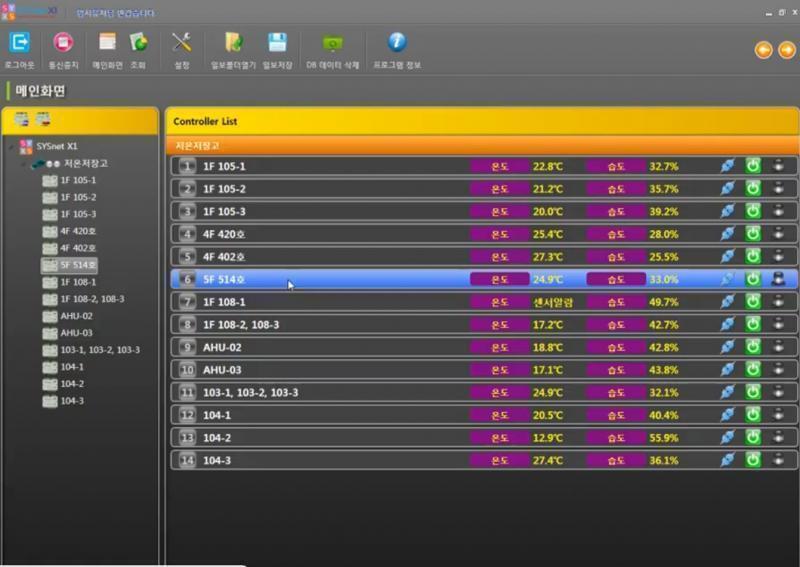Click the 통신중지 stop communication icon
The height and width of the screenshot is (567, 800).
(x=63, y=43)
